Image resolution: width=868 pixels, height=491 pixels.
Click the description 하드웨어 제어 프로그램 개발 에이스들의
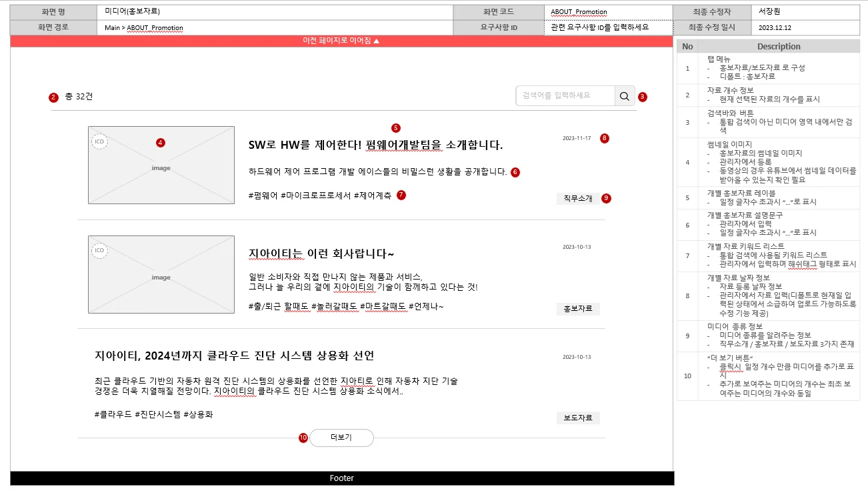[x=377, y=171]
